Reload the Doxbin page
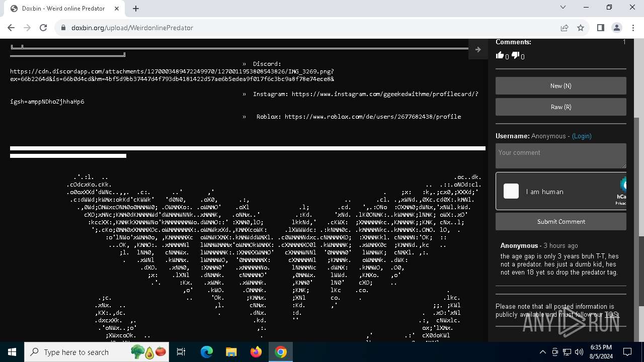The height and width of the screenshot is (362, 644). point(43,28)
